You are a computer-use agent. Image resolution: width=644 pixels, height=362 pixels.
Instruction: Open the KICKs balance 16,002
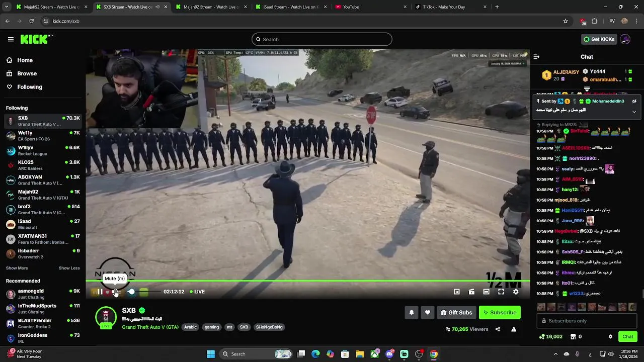[x=550, y=337]
